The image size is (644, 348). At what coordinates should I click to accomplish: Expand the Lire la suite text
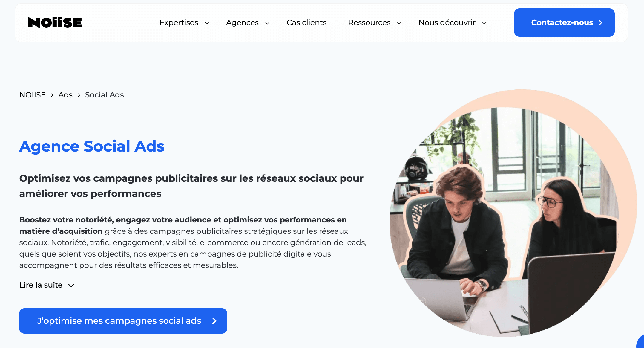click(x=47, y=285)
